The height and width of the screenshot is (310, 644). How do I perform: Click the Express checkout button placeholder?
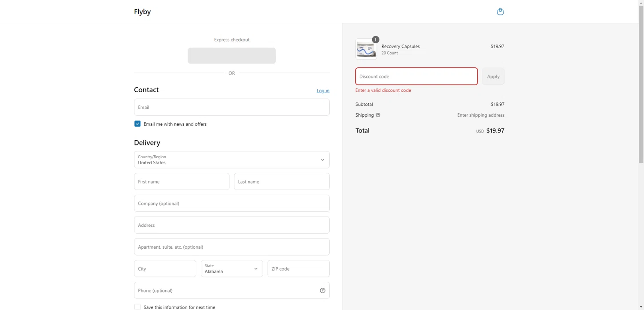(231, 56)
